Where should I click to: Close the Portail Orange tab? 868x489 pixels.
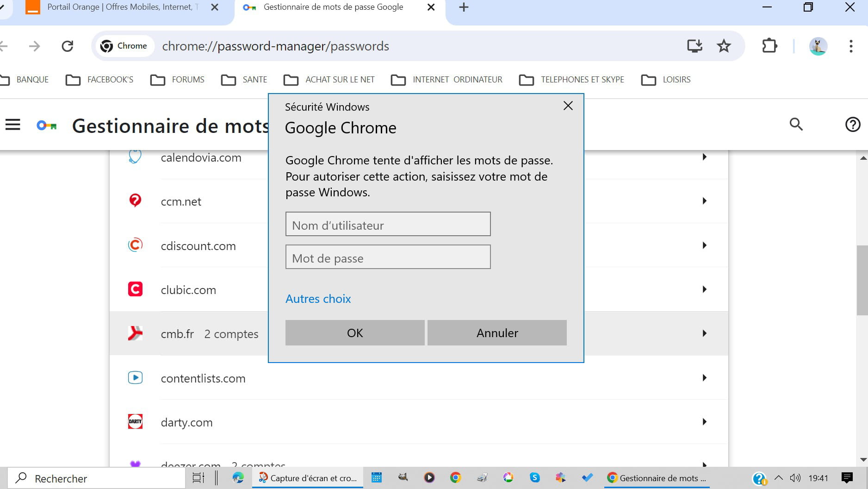(215, 7)
